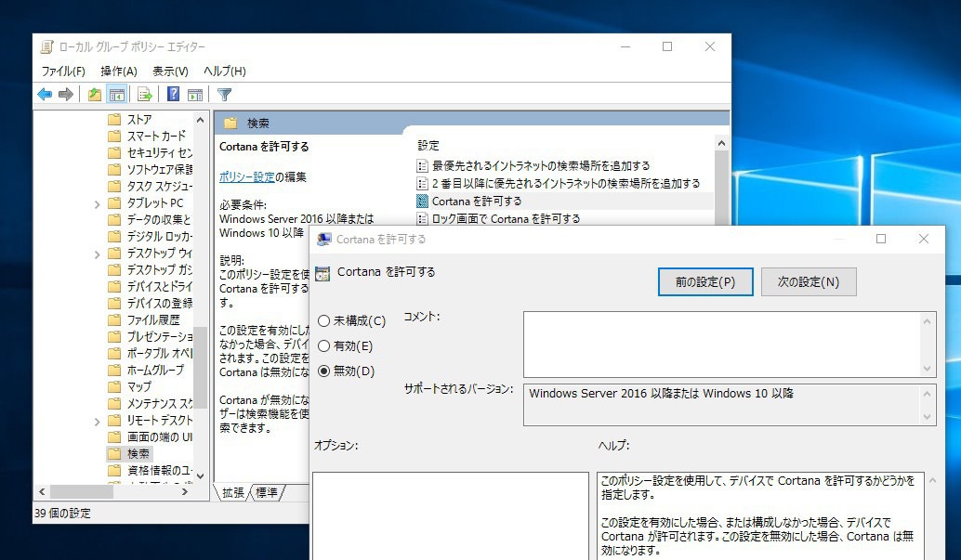Click the tree pane scroll up arrow
The width and height of the screenshot is (961, 560).
pyautogui.click(x=200, y=120)
